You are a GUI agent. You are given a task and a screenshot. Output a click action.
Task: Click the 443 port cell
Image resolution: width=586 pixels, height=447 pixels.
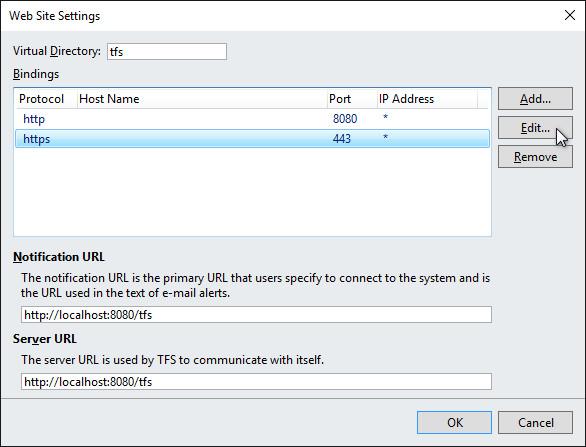(342, 139)
